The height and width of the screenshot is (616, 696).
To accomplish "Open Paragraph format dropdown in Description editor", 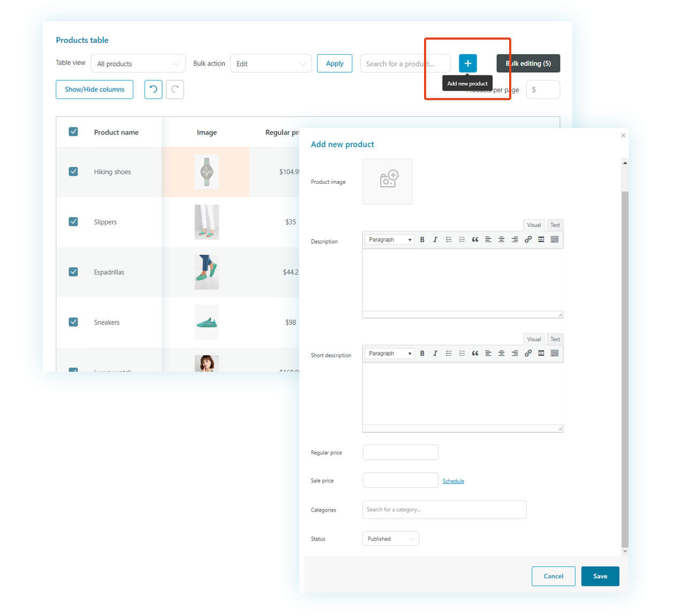I will click(390, 239).
